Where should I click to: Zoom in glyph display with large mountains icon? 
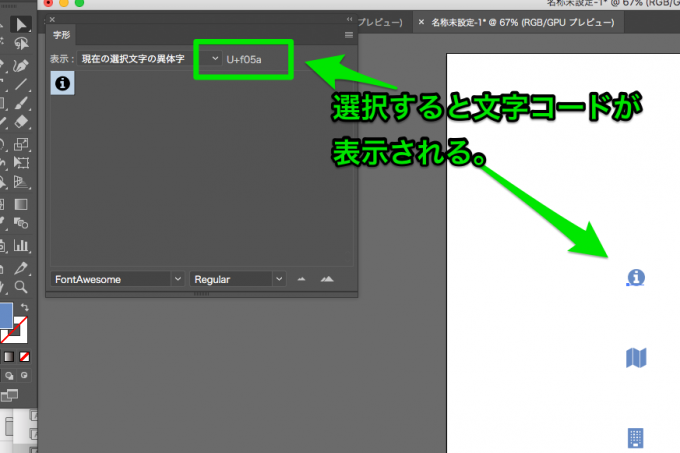coord(326,279)
